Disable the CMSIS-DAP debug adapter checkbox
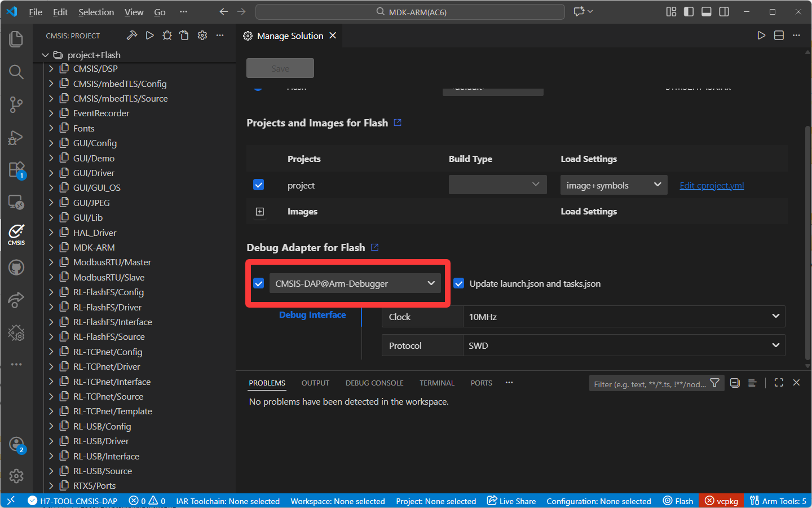Screen dimensions: 812x508 259,283
